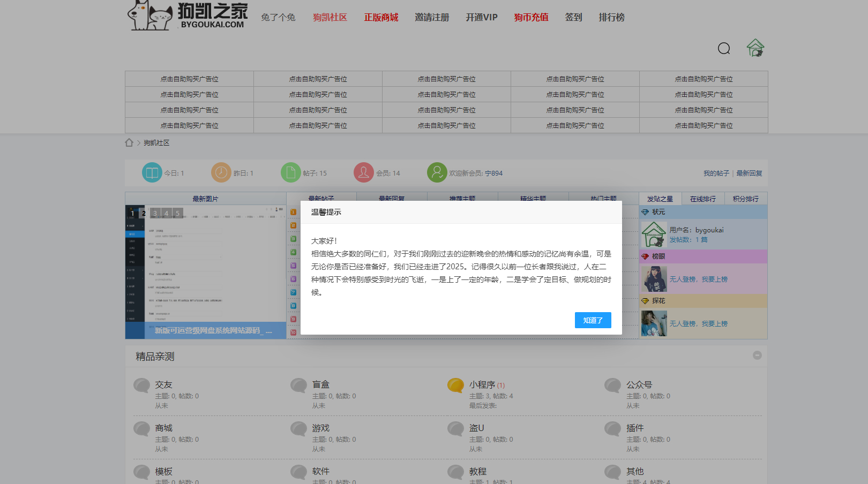Click the green avatar icon beside 欢迎新会员

pyautogui.click(x=437, y=172)
